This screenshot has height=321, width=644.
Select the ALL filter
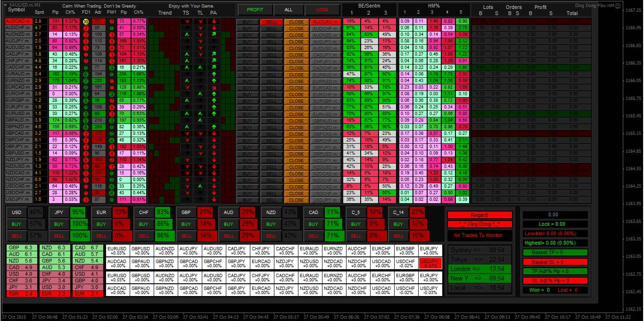click(289, 9)
